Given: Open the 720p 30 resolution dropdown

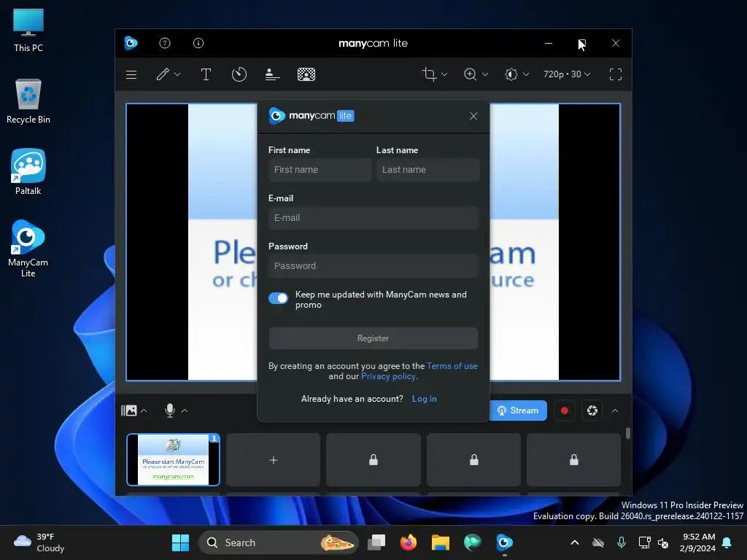Looking at the screenshot, I should [567, 74].
